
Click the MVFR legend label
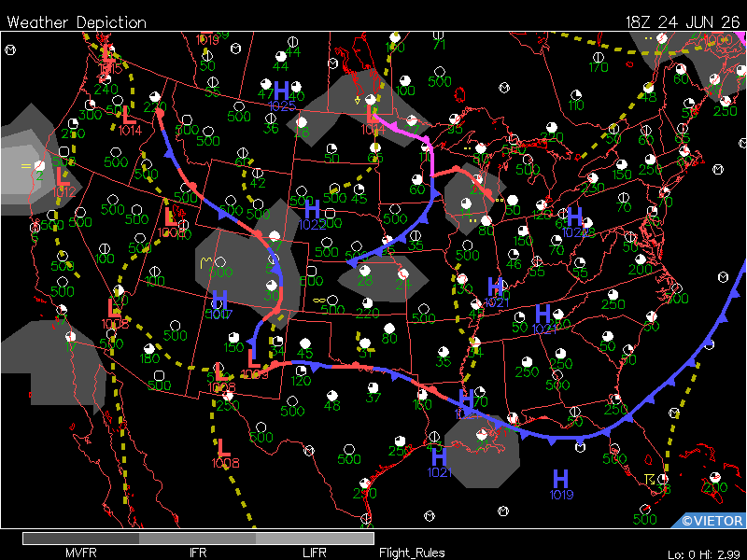tap(81, 553)
